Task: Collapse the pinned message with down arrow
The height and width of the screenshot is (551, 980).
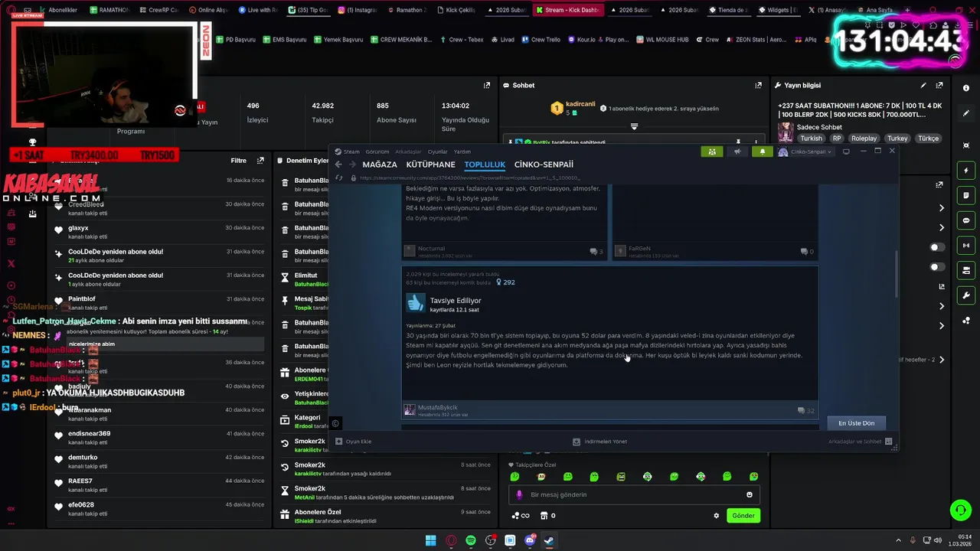Action: (634, 126)
